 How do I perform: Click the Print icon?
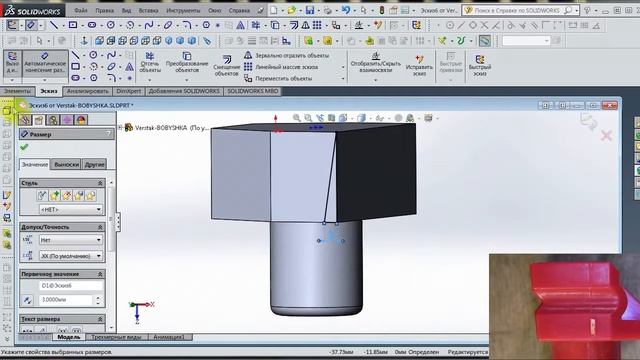coord(328,11)
